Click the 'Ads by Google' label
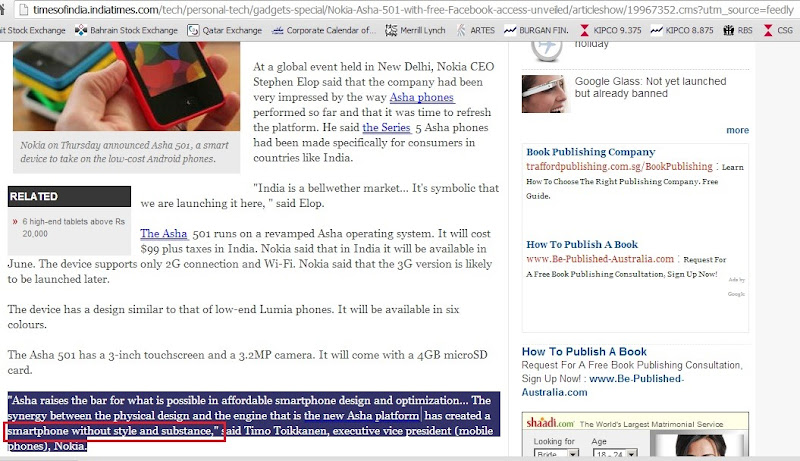 [737, 287]
